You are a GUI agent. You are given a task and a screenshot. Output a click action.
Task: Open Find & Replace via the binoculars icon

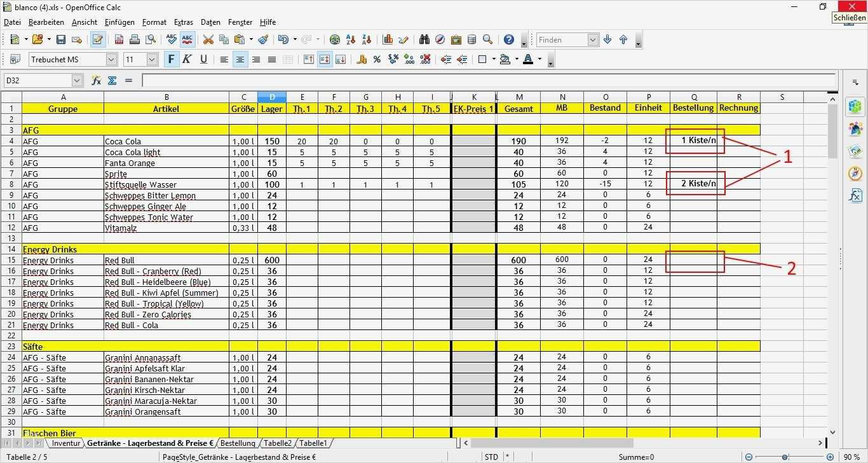[423, 39]
